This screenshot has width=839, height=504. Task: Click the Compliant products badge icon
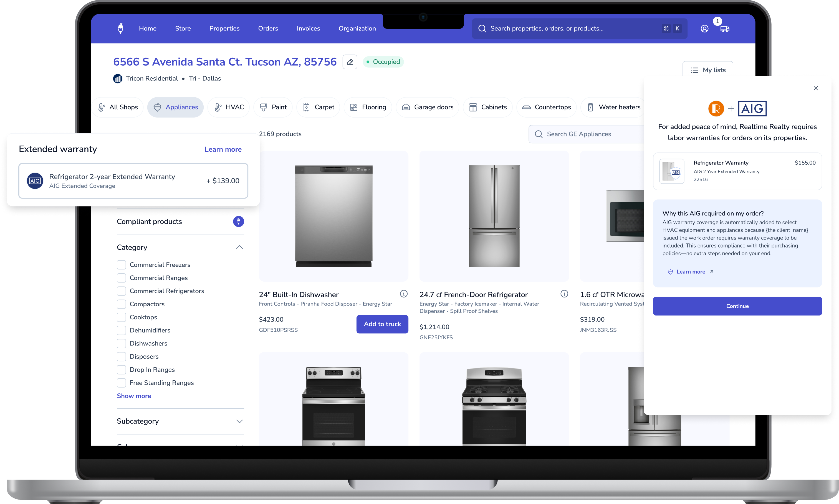coord(238,222)
